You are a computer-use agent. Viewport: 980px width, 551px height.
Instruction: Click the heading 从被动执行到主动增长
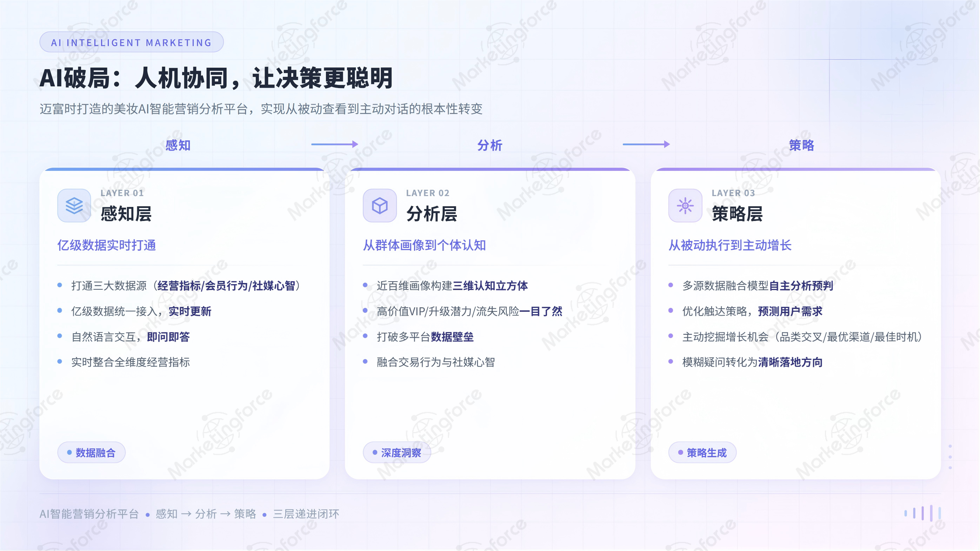coord(730,245)
